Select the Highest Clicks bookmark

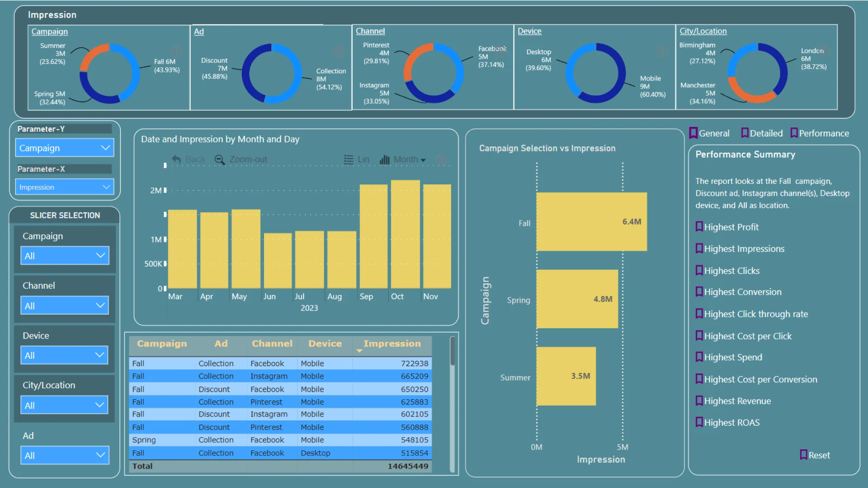coord(727,271)
